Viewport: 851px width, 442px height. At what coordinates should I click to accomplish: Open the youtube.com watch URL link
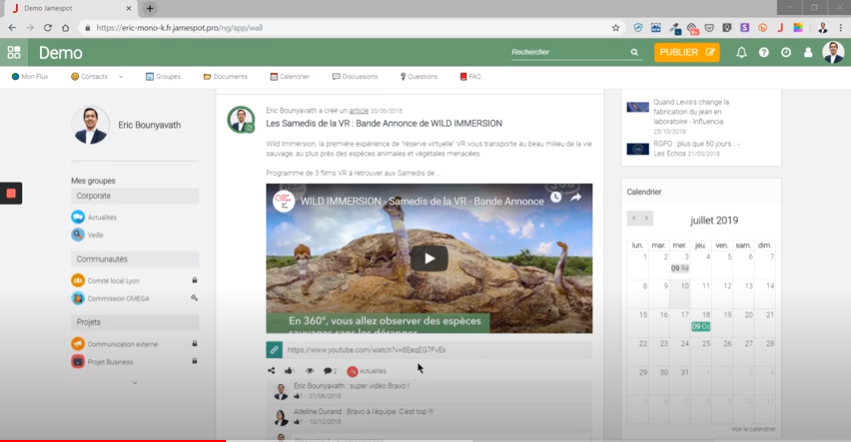click(x=366, y=350)
